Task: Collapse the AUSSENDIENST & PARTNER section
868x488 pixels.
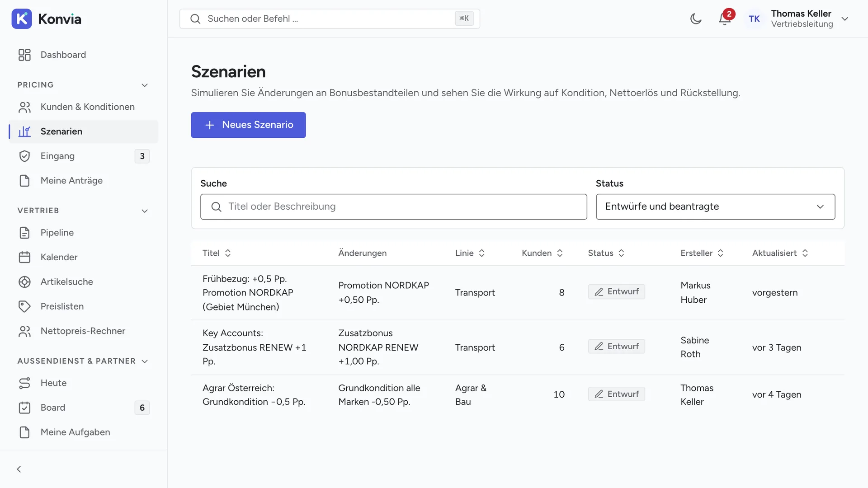Action: pos(145,361)
